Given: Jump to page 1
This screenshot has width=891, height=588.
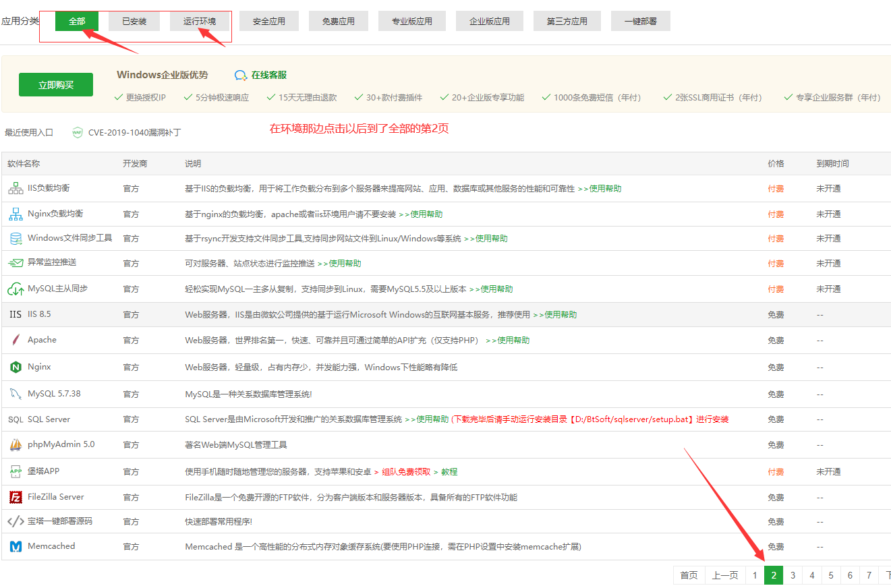Looking at the screenshot, I should [755, 575].
